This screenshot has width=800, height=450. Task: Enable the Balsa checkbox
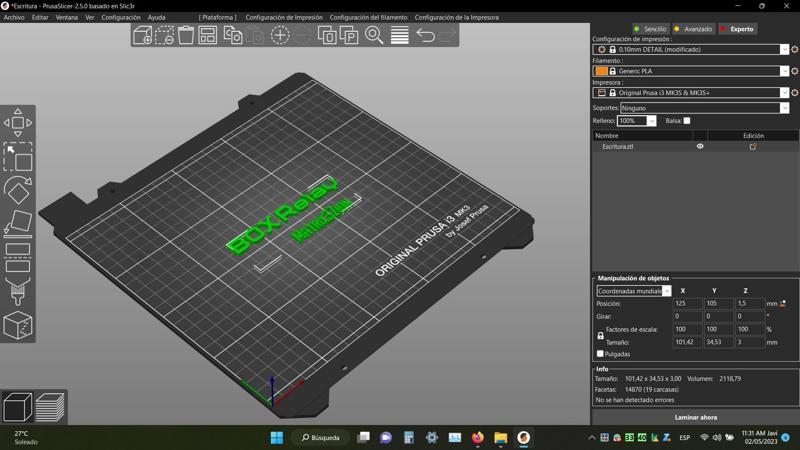pyautogui.click(x=686, y=121)
